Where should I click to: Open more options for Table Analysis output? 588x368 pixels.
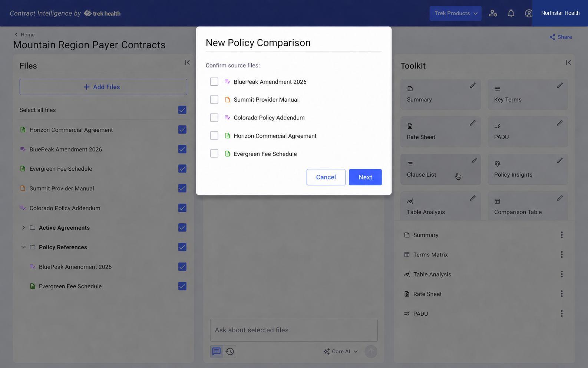click(562, 274)
